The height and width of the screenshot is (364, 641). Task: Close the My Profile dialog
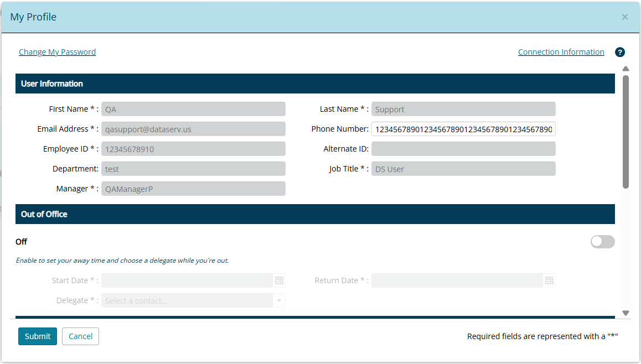[x=624, y=17]
